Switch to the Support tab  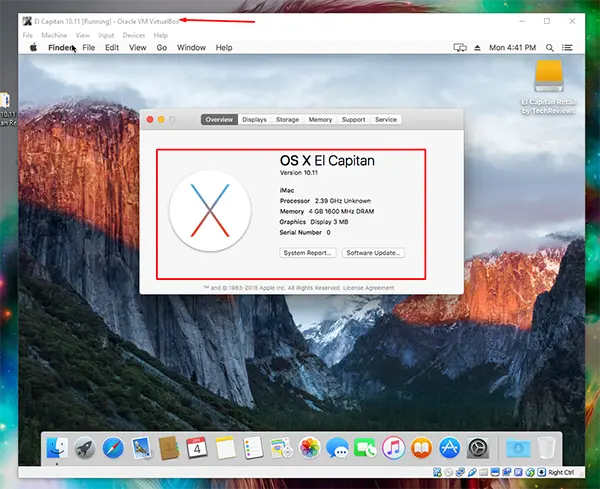(353, 120)
